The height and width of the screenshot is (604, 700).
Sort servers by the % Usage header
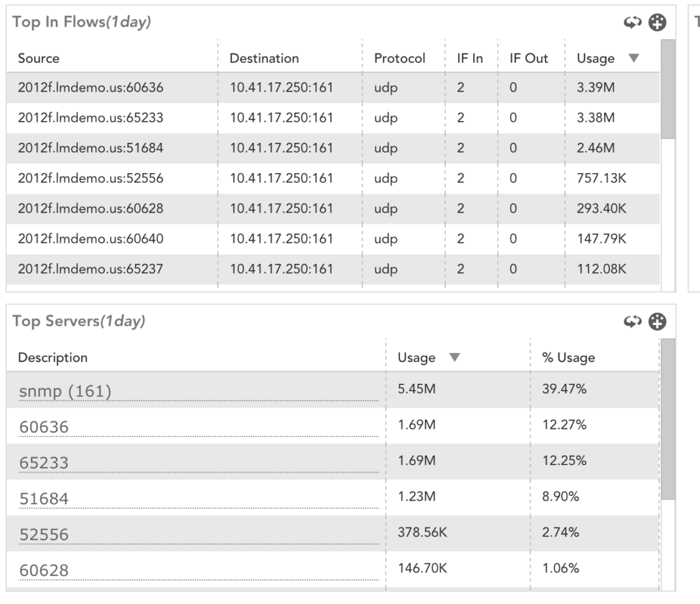[x=568, y=357]
